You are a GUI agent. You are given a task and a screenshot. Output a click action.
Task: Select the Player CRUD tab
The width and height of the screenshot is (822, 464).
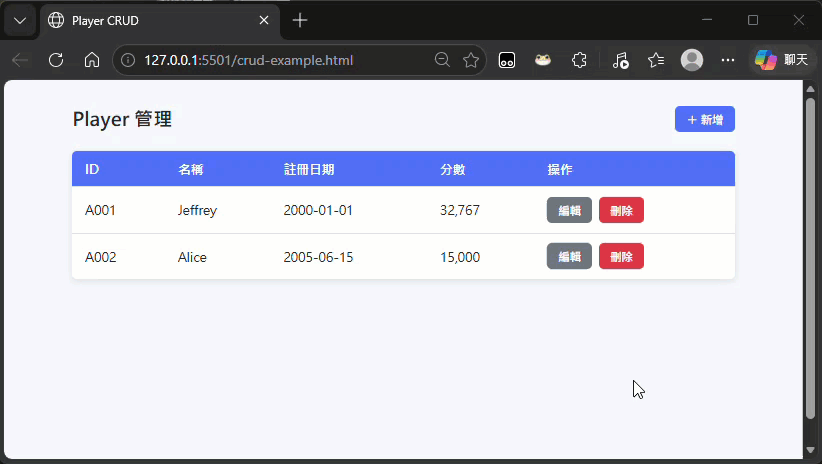[150, 20]
